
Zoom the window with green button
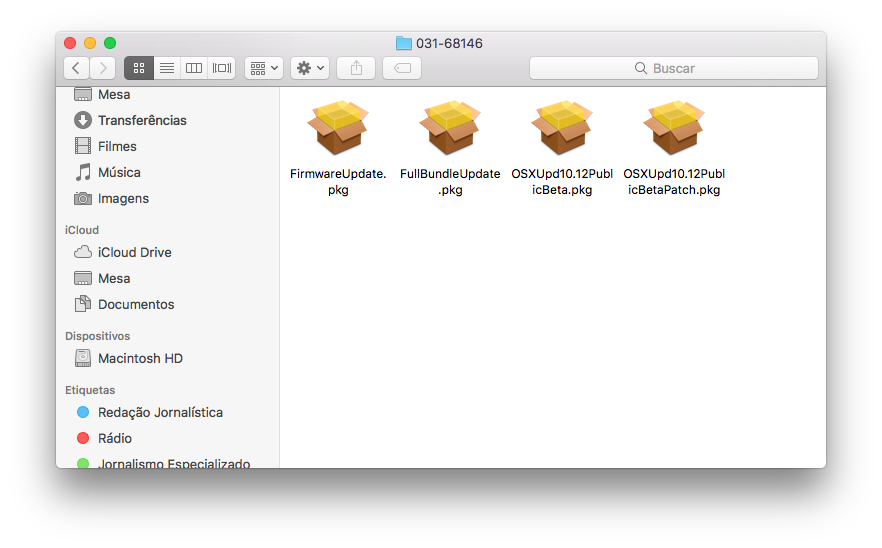click(x=110, y=43)
